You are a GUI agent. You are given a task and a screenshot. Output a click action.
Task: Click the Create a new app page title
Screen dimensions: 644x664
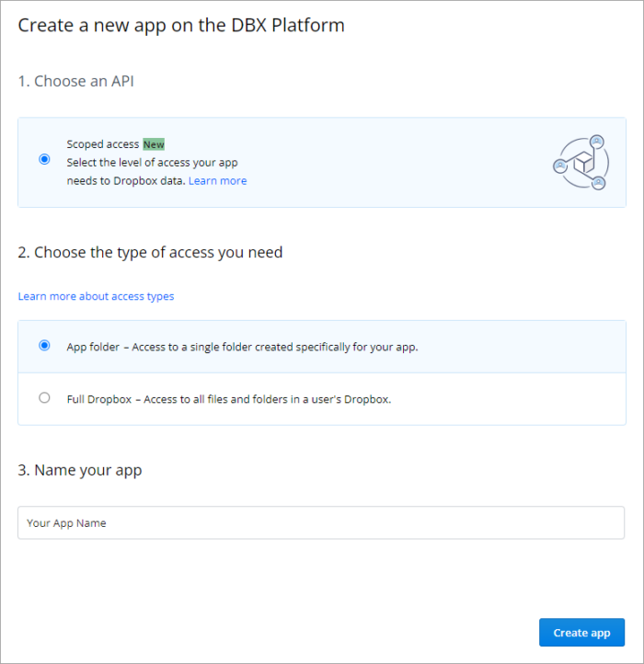point(181,26)
